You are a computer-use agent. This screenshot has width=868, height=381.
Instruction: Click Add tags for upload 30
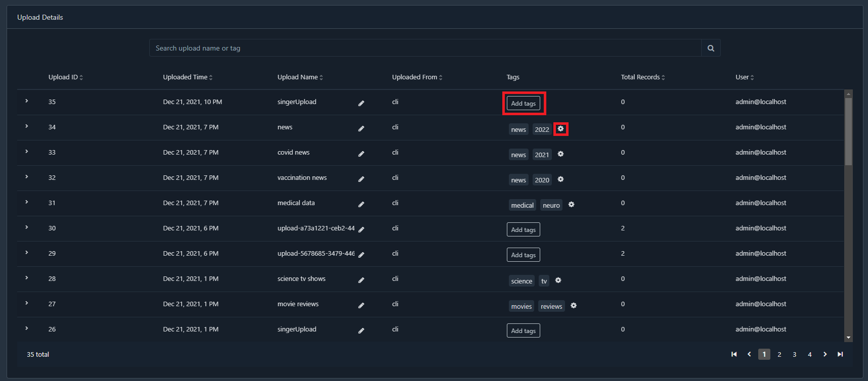coord(524,229)
